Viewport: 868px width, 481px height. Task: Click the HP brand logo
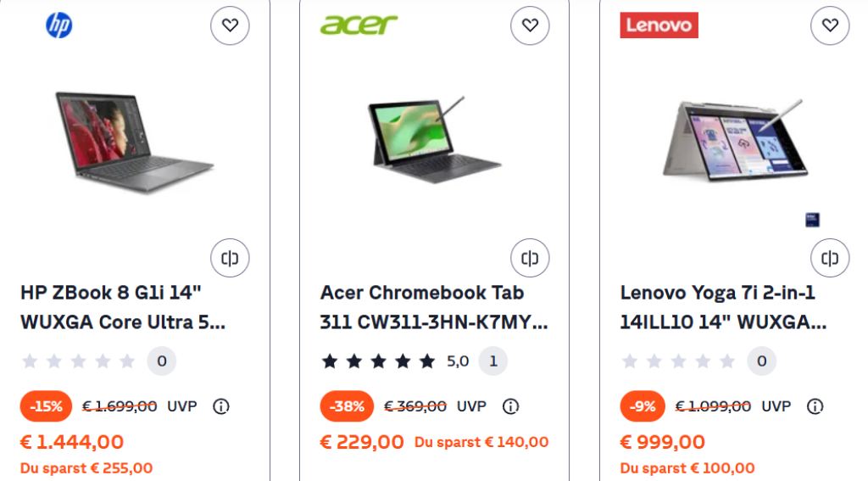click(x=58, y=25)
